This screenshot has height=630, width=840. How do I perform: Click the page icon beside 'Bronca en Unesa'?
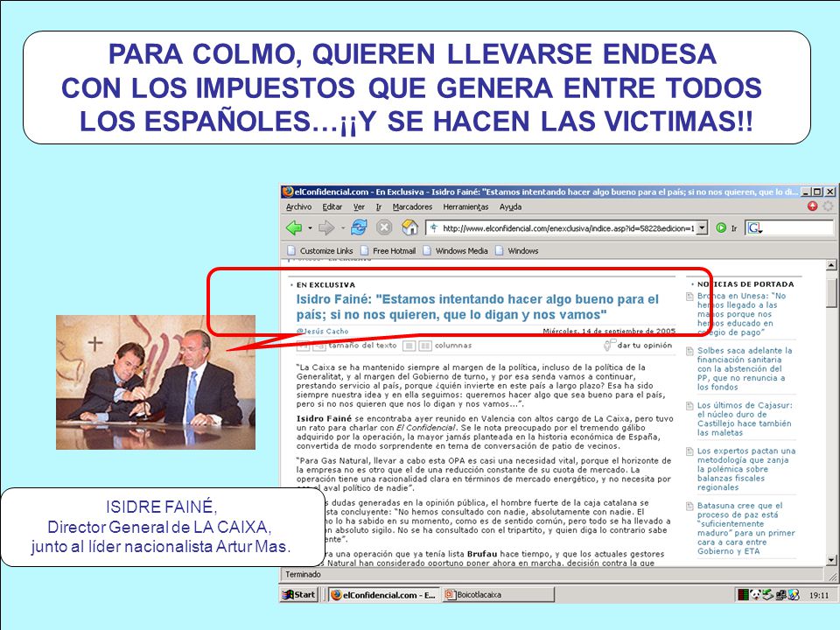[690, 297]
